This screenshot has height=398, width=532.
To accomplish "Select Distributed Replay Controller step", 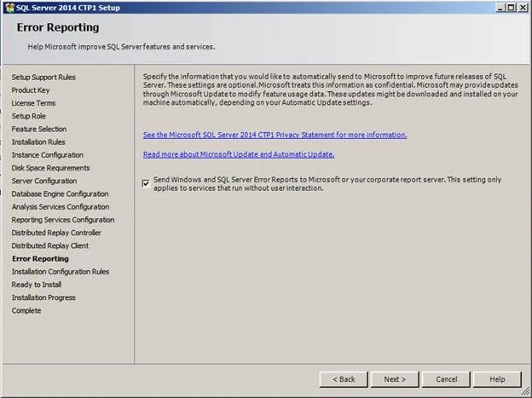I will (x=56, y=233).
